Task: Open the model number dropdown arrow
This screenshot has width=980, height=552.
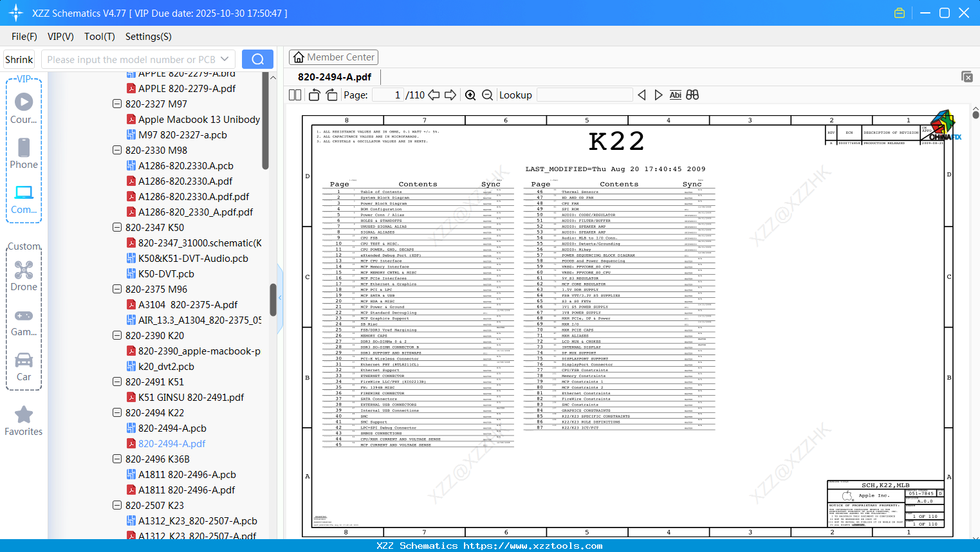Action: pos(225,59)
